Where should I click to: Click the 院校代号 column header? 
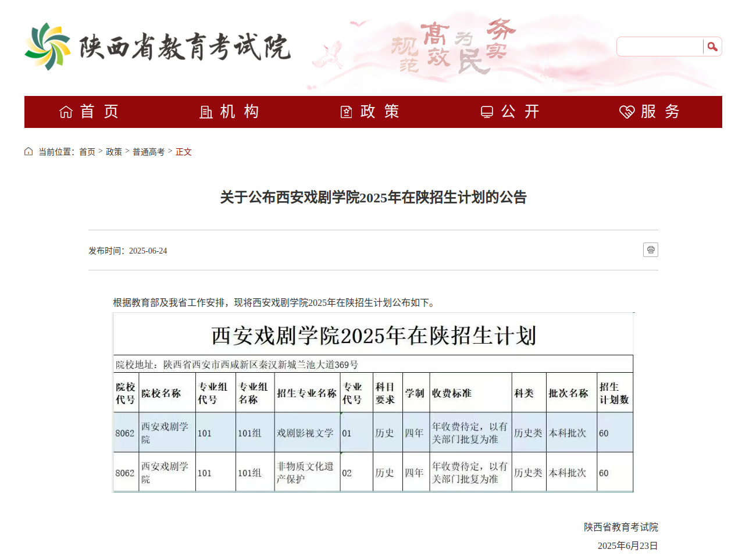(x=126, y=393)
